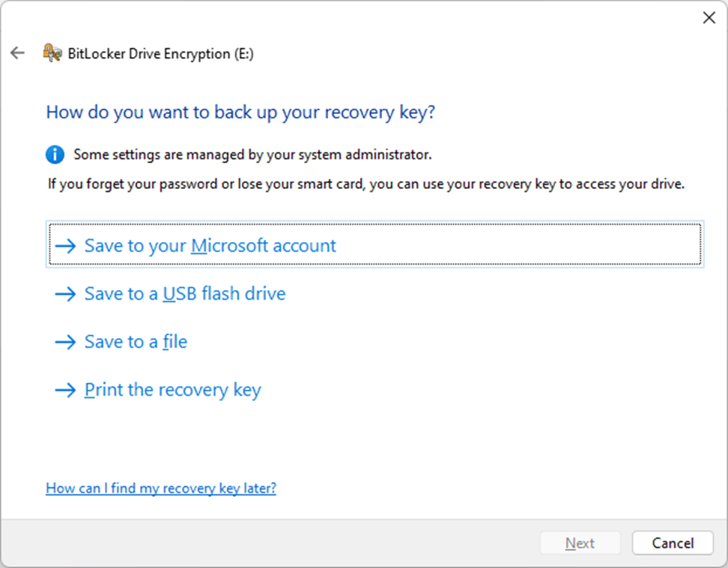Choose Print the recovery key
Image resolution: width=728 pixels, height=568 pixels.
tap(172, 390)
